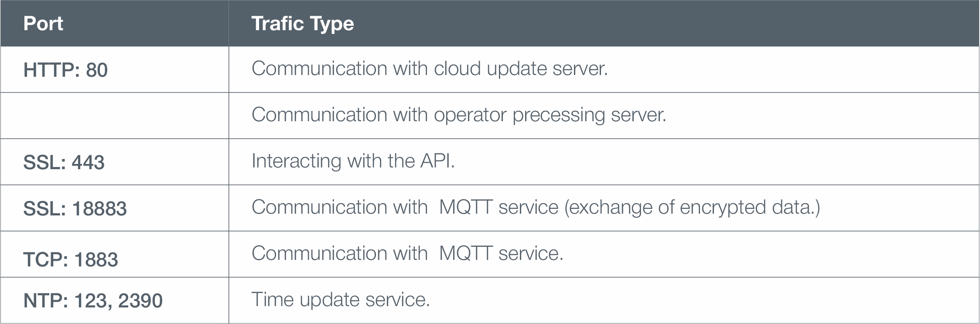This screenshot has width=980, height=324.
Task: Click the "Interacting with the API" description
Action: click(353, 161)
